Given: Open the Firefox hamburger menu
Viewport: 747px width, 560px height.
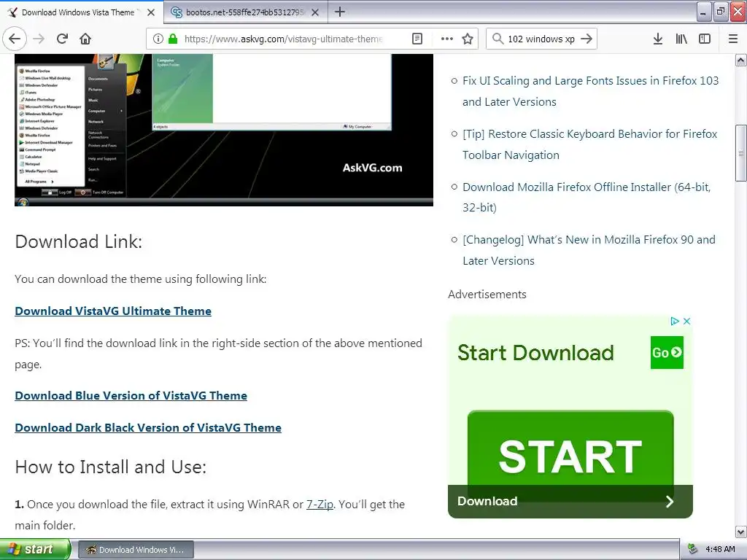Looking at the screenshot, I should pos(733,39).
